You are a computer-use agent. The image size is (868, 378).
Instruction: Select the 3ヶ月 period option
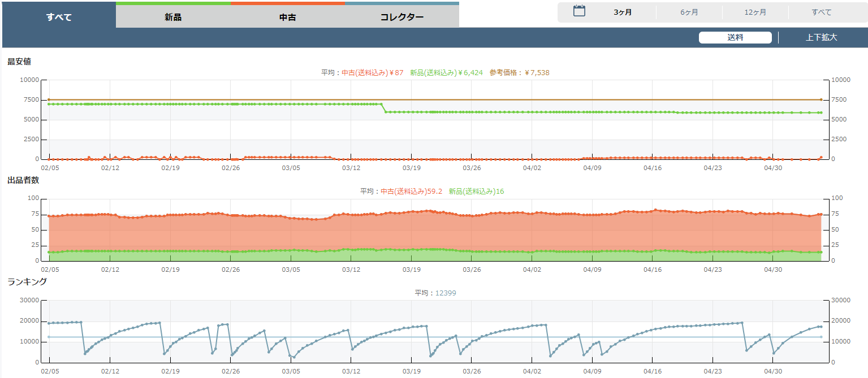[623, 12]
